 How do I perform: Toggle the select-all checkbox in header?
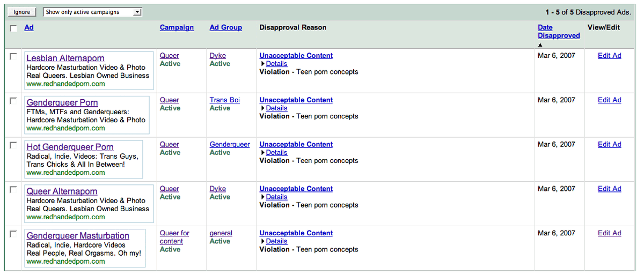click(x=13, y=28)
